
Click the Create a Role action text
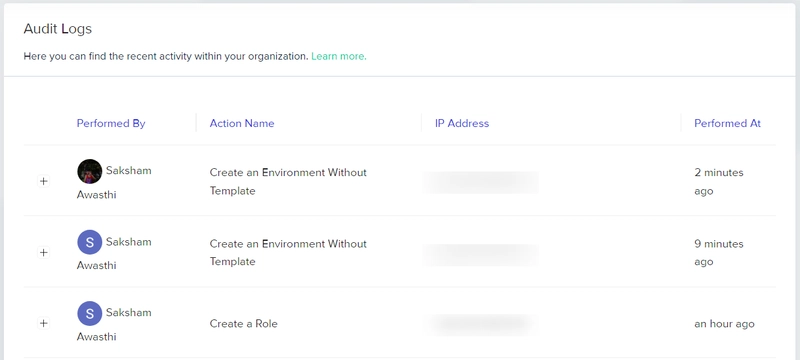pos(243,324)
